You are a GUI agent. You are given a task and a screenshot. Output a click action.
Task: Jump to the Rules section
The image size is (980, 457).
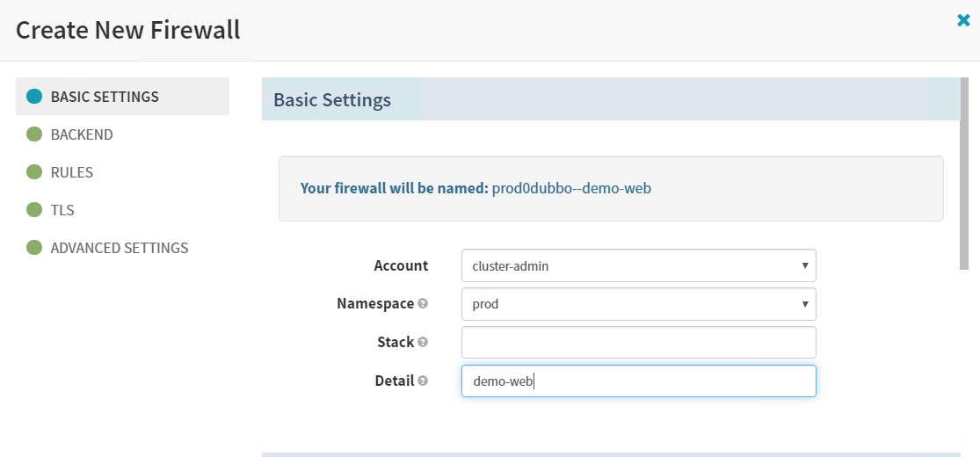(72, 172)
